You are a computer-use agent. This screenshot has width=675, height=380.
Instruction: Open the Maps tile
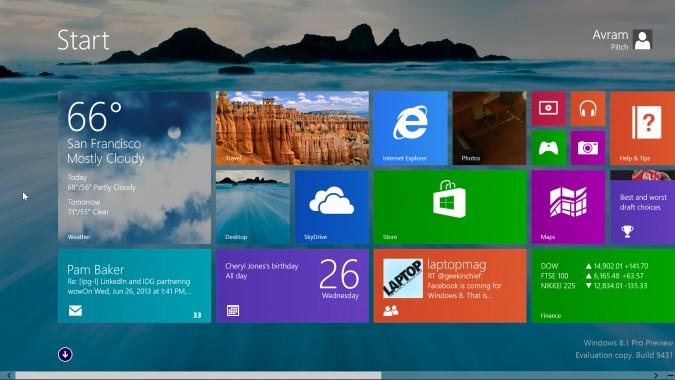tap(568, 207)
